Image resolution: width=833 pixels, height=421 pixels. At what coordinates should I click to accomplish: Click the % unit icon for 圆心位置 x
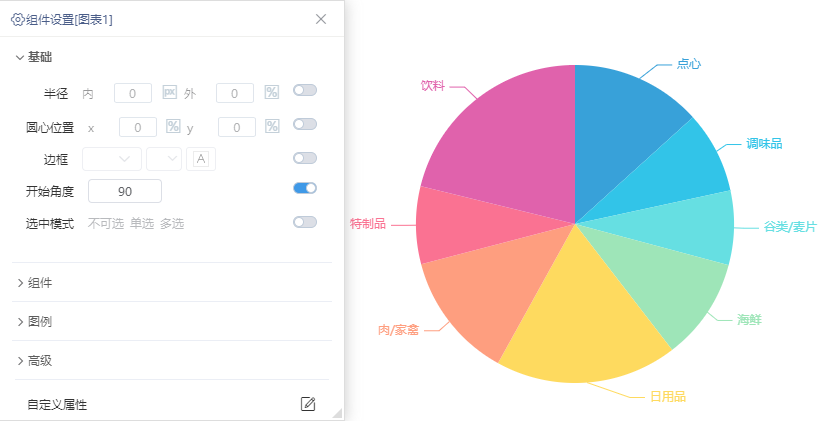(x=173, y=127)
